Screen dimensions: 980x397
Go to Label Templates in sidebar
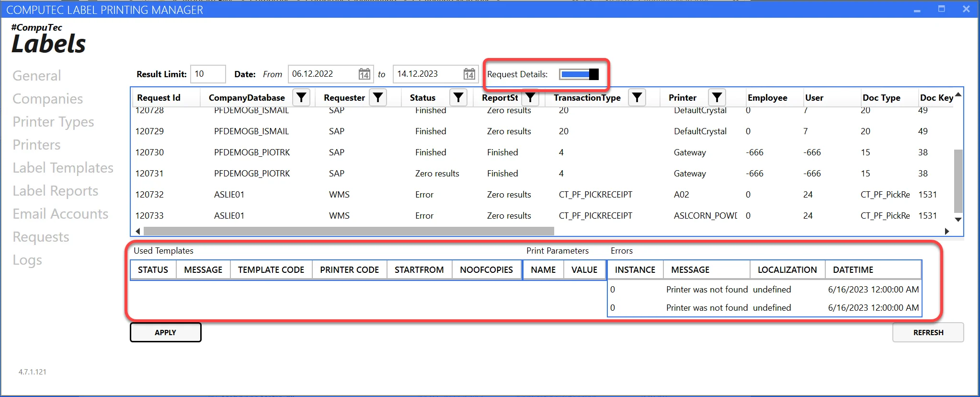(x=63, y=168)
